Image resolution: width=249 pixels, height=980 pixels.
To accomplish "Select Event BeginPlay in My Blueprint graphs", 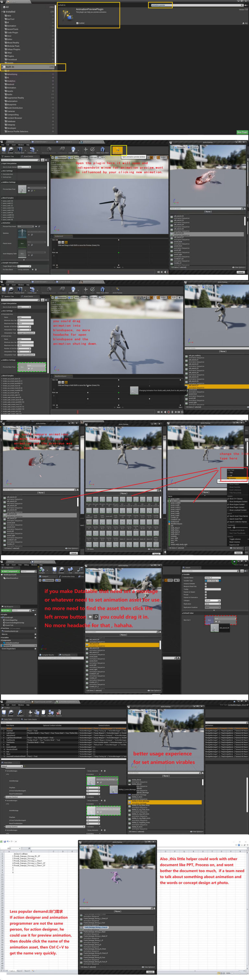I will click(x=11, y=621).
